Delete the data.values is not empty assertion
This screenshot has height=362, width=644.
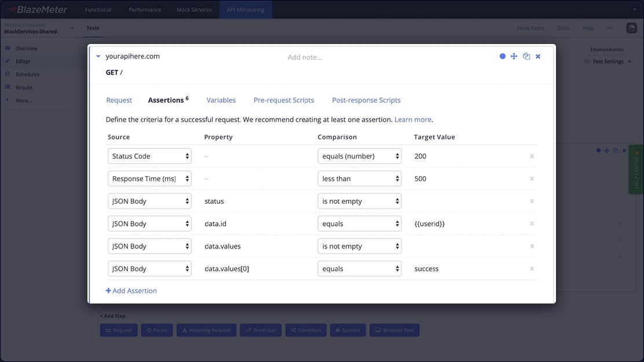pyautogui.click(x=532, y=246)
